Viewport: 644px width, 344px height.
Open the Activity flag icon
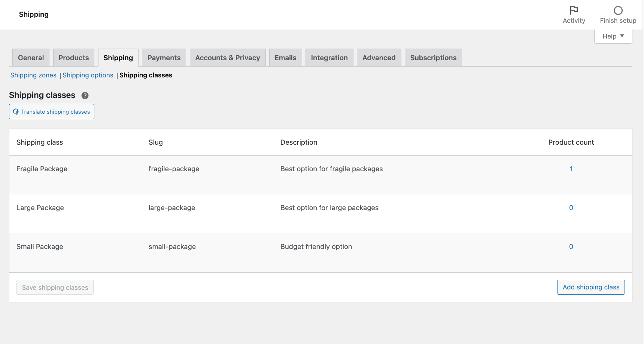(x=574, y=10)
